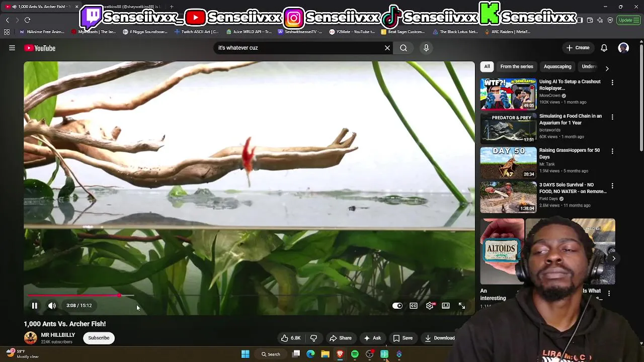Image resolution: width=644 pixels, height=362 pixels.
Task: Share this video
Action: click(x=341, y=338)
